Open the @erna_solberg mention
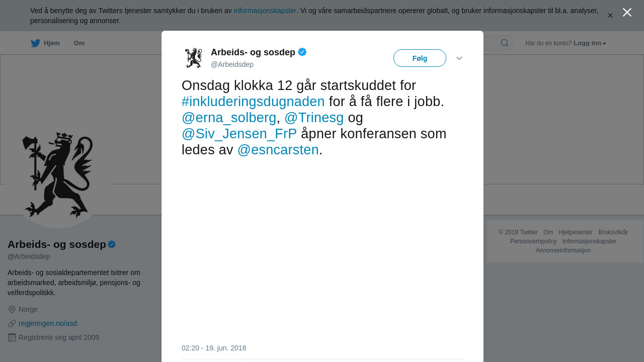 [229, 118]
